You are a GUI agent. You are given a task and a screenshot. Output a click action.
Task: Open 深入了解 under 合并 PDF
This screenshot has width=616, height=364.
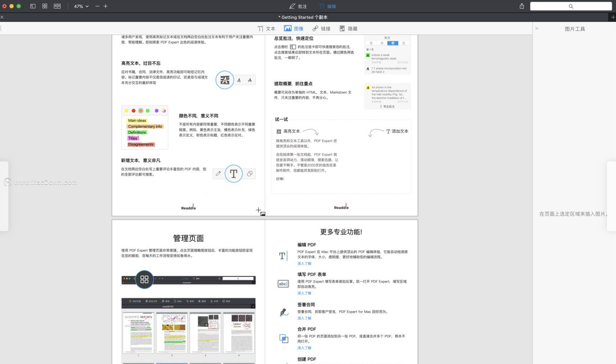[304, 348]
